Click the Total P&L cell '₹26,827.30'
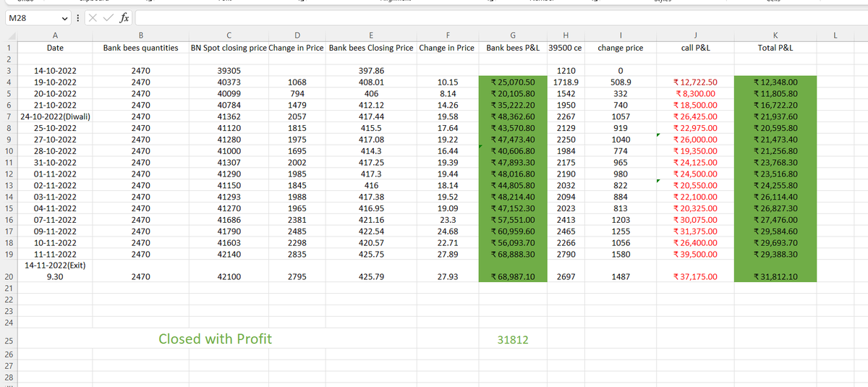Image resolution: width=868 pixels, height=387 pixels. [775, 208]
